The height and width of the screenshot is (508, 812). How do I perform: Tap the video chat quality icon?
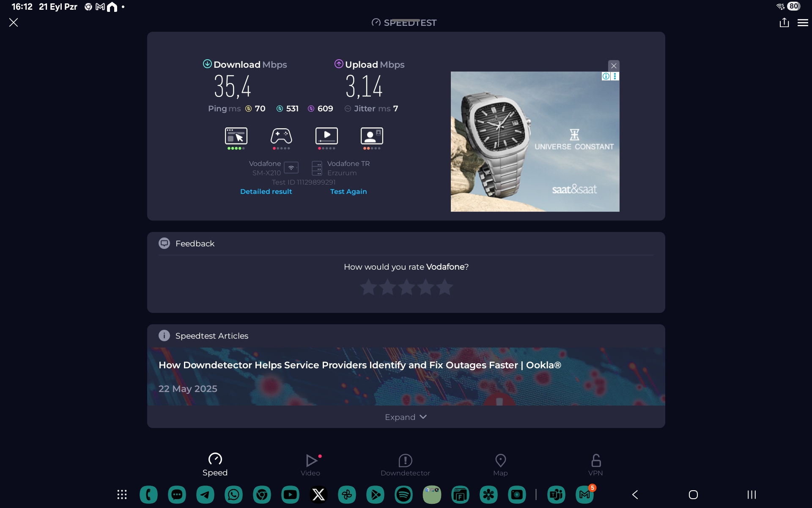(372, 136)
